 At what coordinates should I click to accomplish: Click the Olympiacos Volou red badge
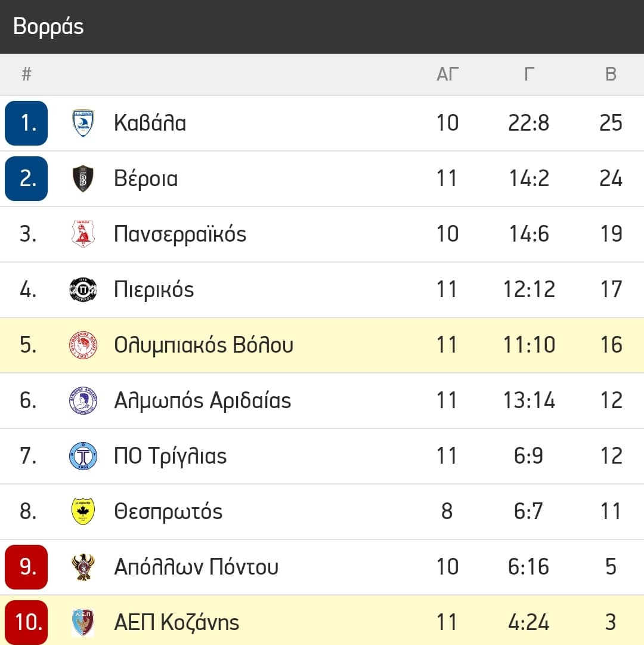pos(83,345)
